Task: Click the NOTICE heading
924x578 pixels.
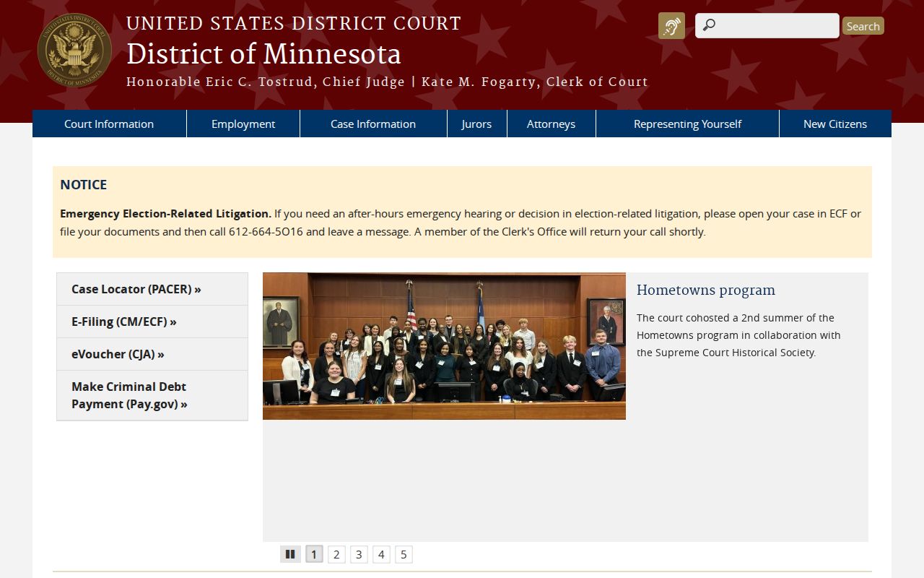Action: [x=83, y=184]
